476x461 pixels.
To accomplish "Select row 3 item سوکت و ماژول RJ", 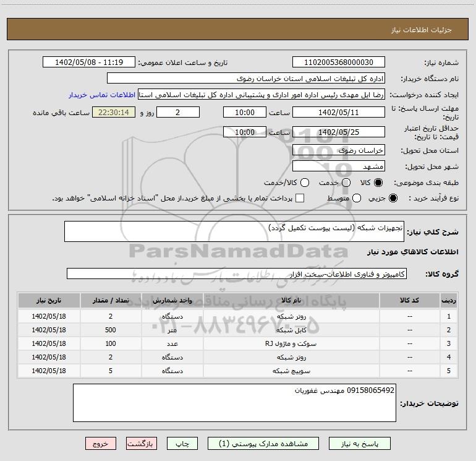I will click(291, 343).
